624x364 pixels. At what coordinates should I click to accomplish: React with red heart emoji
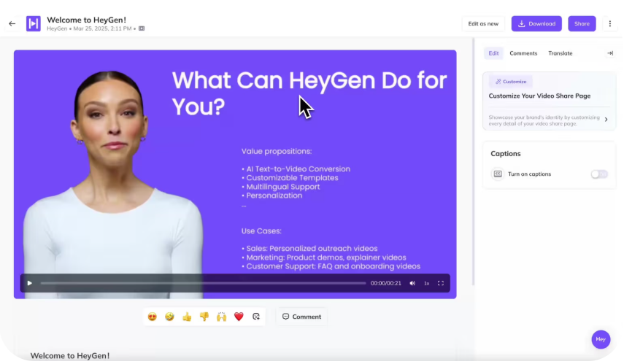coord(239,317)
